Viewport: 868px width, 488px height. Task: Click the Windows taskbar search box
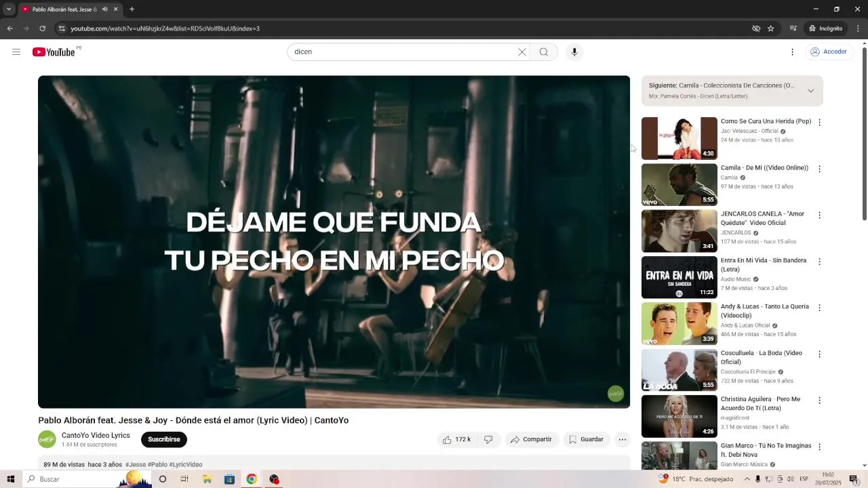(88, 479)
